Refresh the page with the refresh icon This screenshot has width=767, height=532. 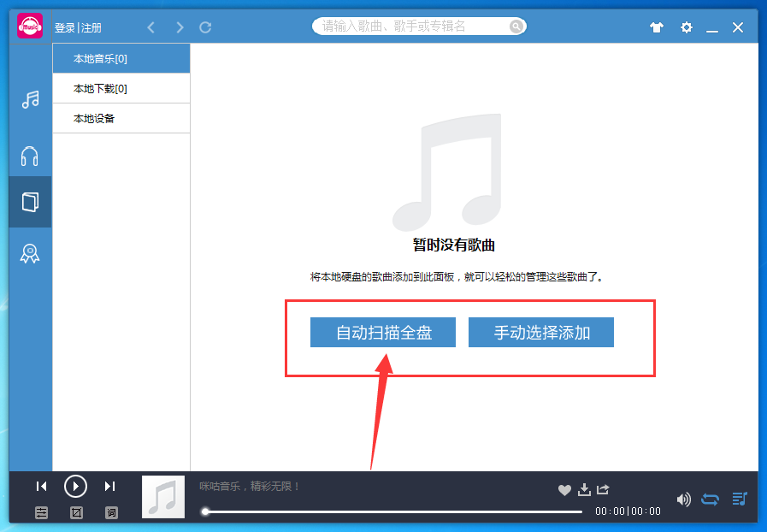205,27
